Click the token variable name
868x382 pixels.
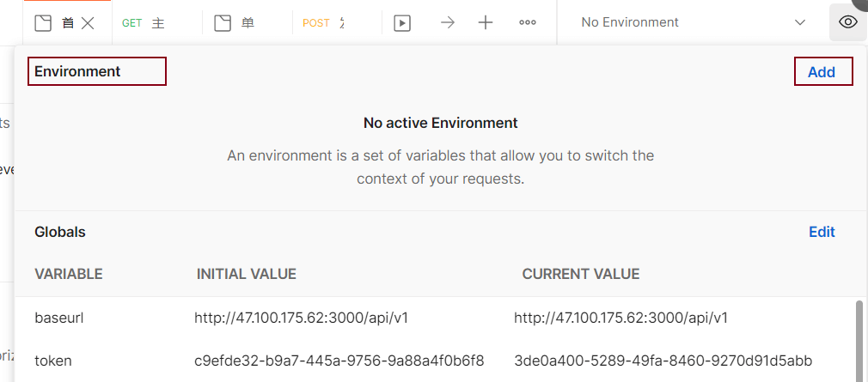[53, 361]
